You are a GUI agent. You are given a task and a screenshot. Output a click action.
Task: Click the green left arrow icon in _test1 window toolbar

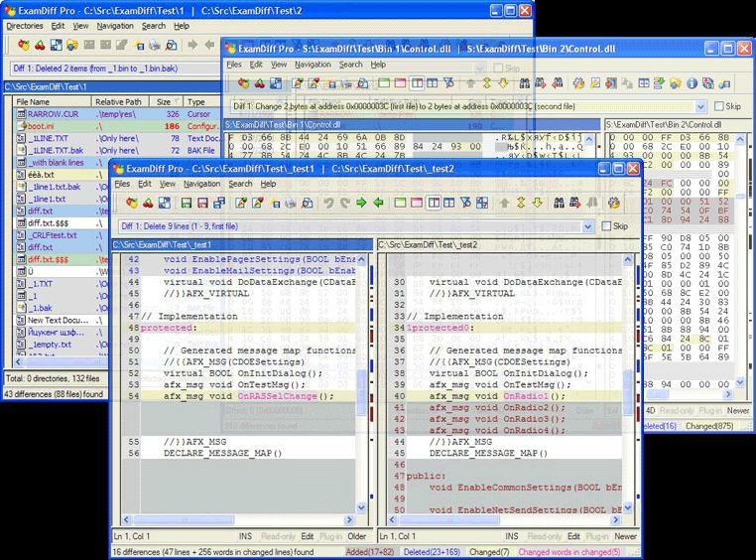point(378,203)
